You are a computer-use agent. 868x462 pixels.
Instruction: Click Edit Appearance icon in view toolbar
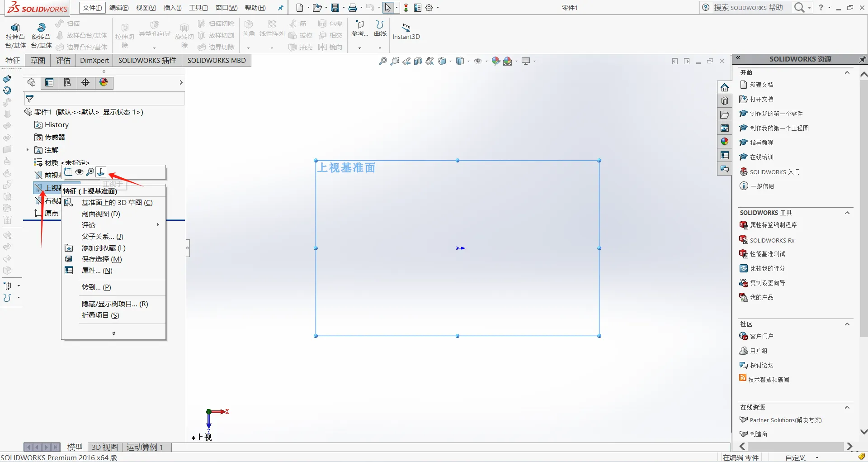point(496,61)
